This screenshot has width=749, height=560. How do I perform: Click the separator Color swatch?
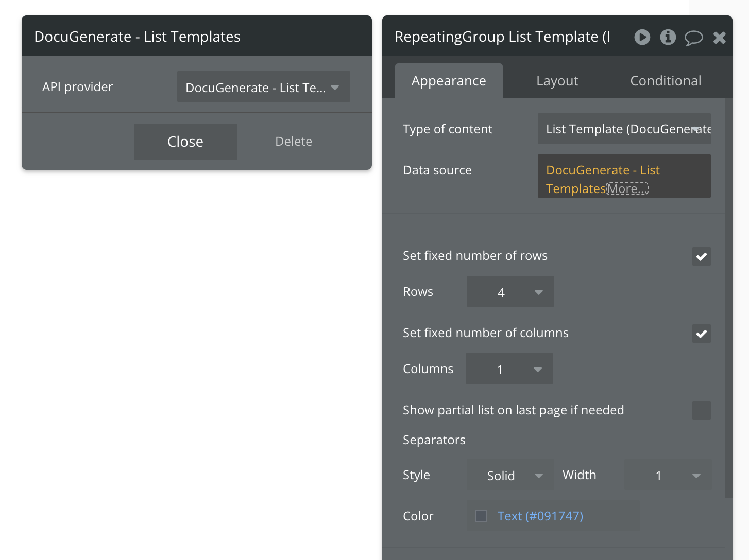(x=481, y=516)
